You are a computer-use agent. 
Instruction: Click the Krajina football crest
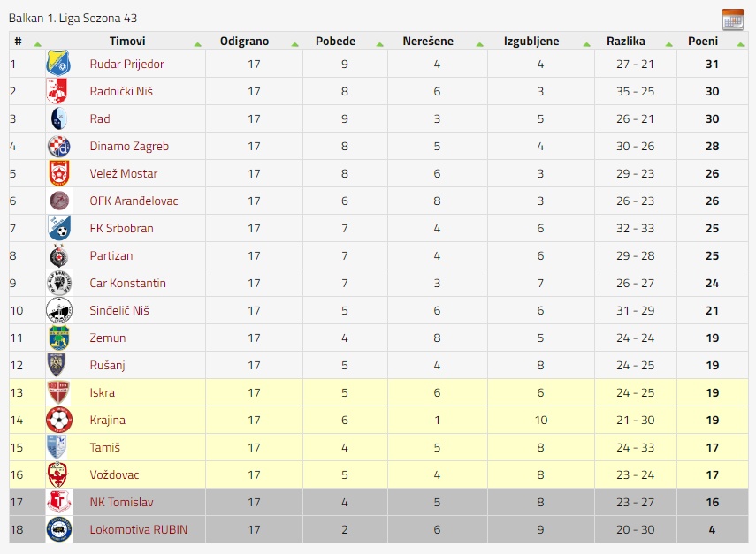coord(59,420)
